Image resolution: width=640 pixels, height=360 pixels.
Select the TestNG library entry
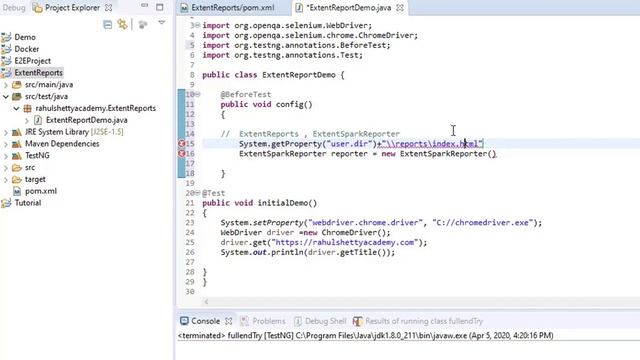coord(37,156)
